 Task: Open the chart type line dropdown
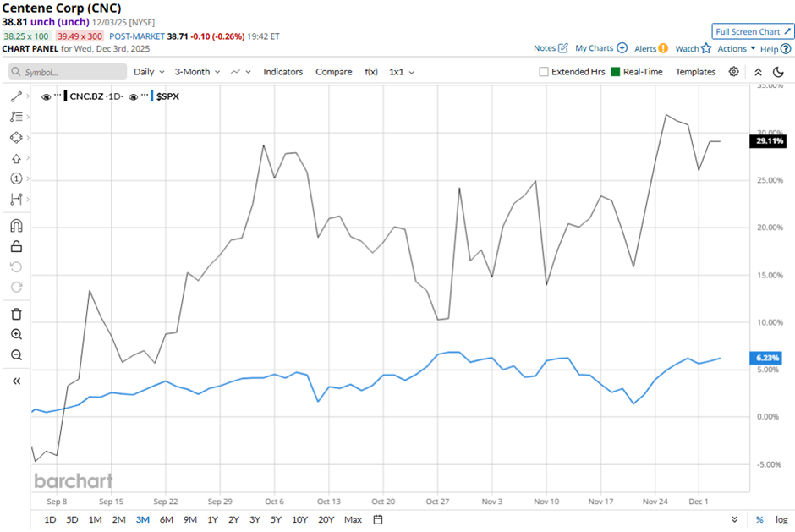[241, 72]
